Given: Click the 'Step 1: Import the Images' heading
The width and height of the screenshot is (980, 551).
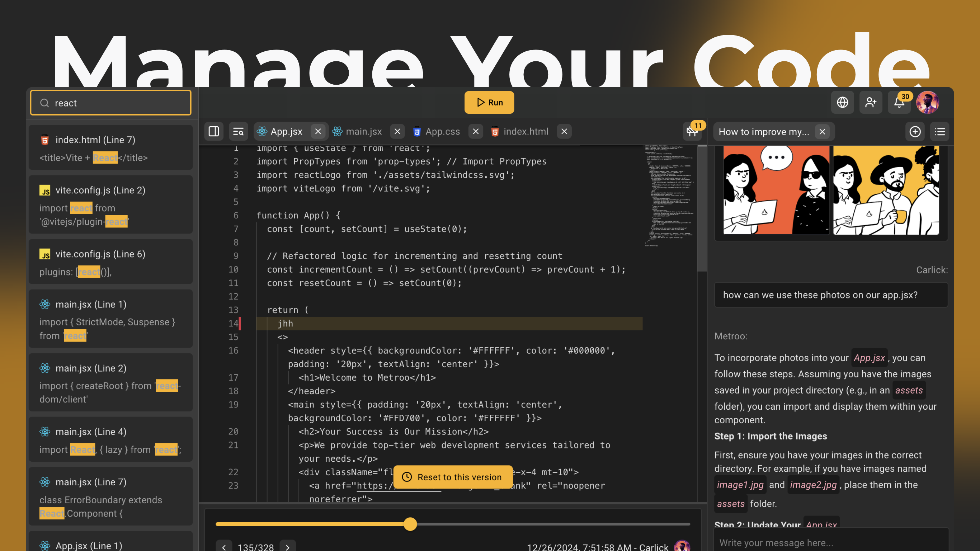Looking at the screenshot, I should pyautogui.click(x=771, y=436).
